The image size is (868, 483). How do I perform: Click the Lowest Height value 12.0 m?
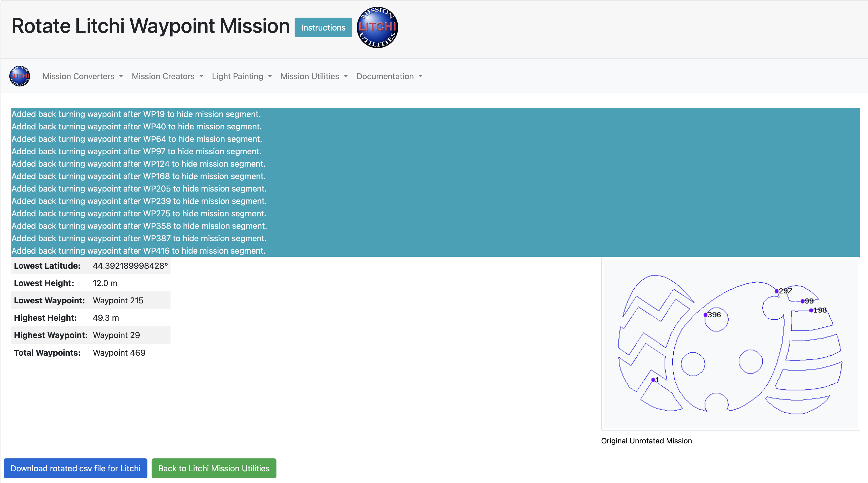105,283
